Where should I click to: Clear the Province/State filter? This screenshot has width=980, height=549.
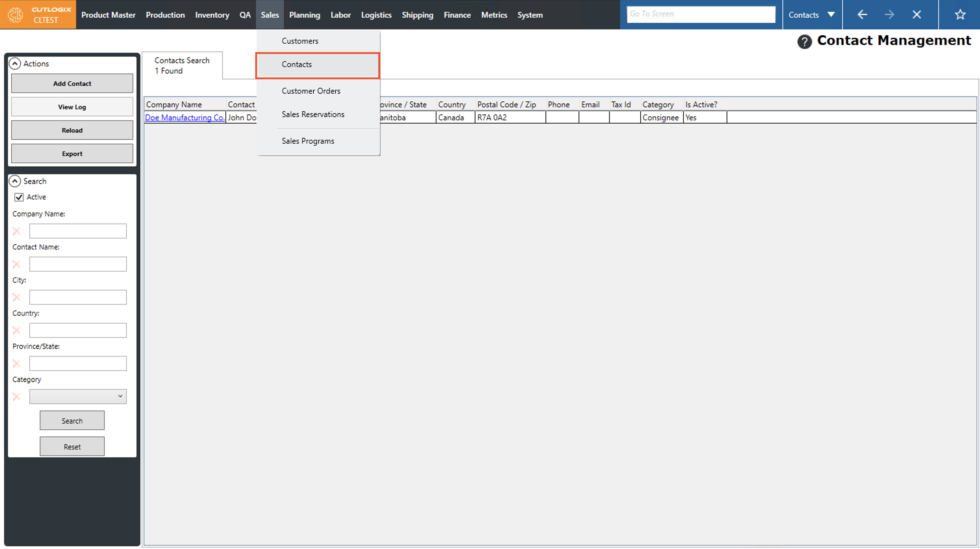click(16, 364)
